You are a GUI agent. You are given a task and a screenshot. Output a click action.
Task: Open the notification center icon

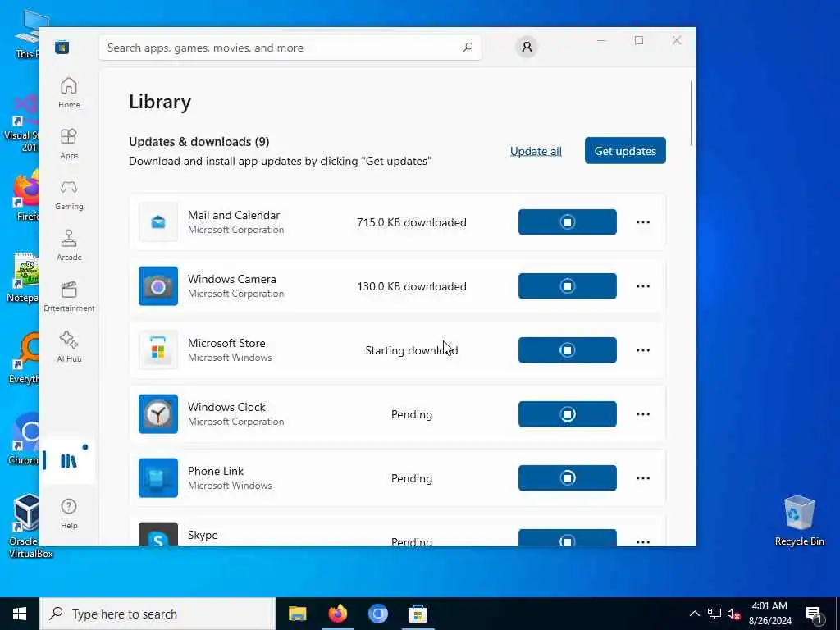pos(815,614)
